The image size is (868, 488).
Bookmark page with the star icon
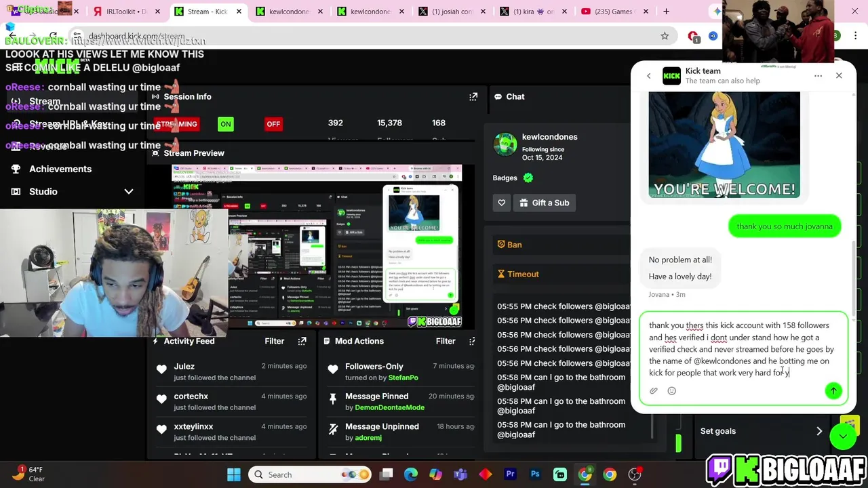click(665, 36)
